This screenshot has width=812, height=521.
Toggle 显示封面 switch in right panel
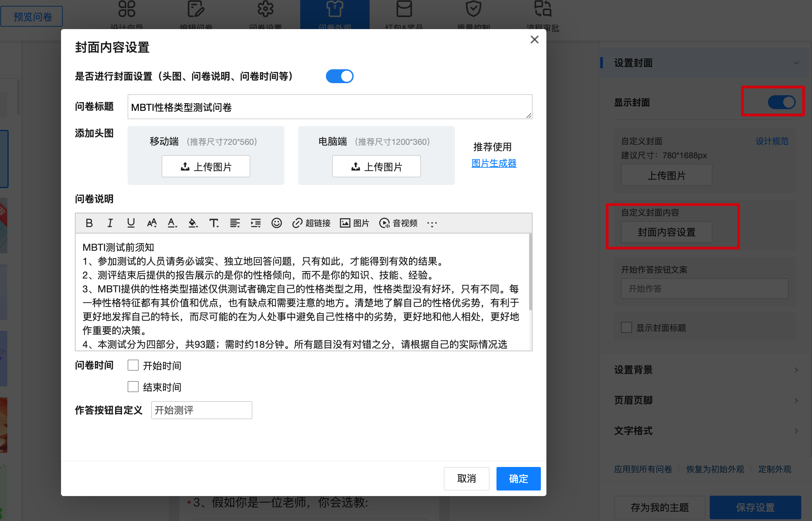(x=781, y=102)
